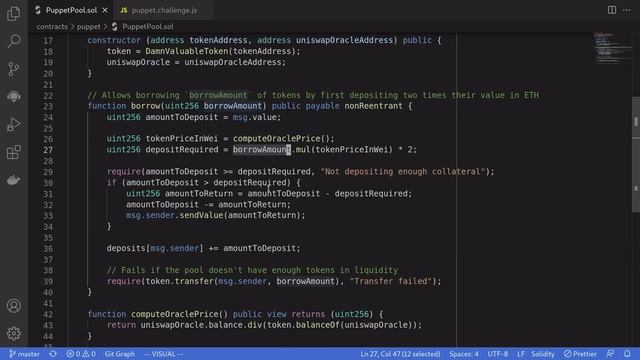The image size is (640, 360).
Task: Open Git Graph from status bar
Action: pyautogui.click(x=120, y=354)
